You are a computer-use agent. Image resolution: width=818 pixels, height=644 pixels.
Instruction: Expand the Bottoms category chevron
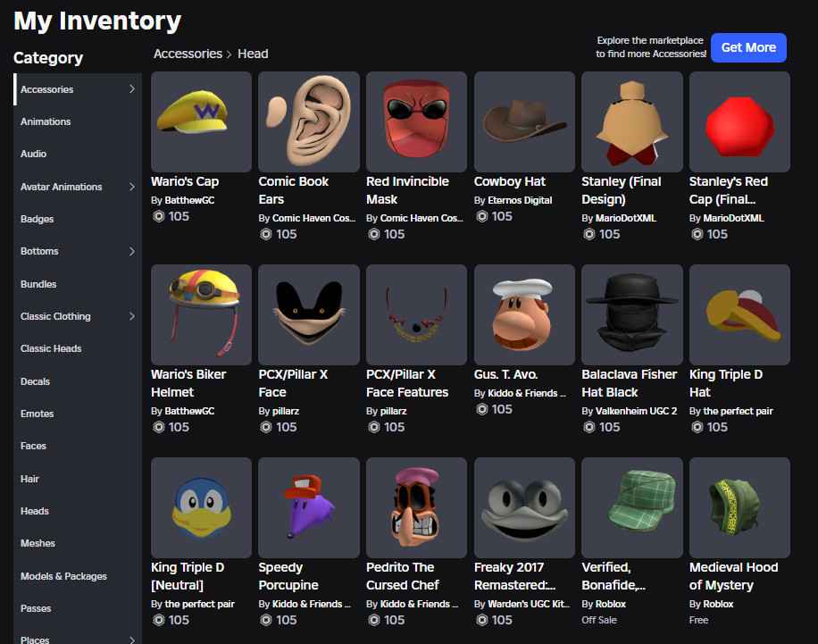point(132,251)
